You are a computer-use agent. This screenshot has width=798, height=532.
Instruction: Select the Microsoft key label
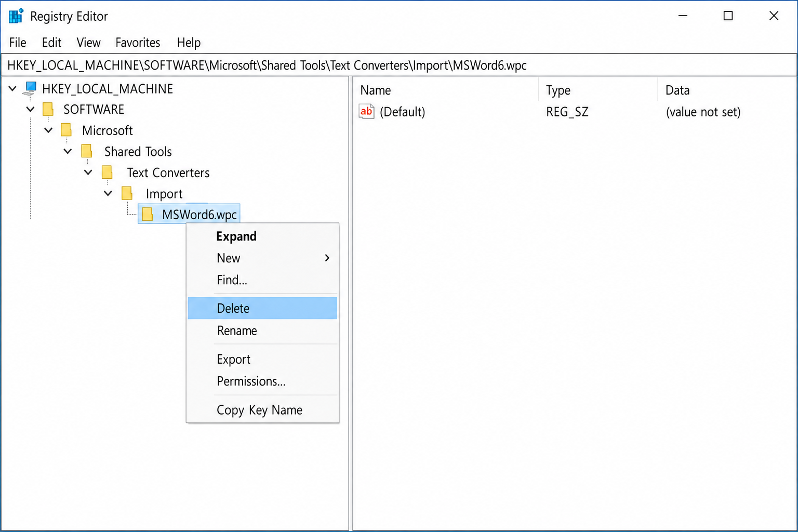108,130
